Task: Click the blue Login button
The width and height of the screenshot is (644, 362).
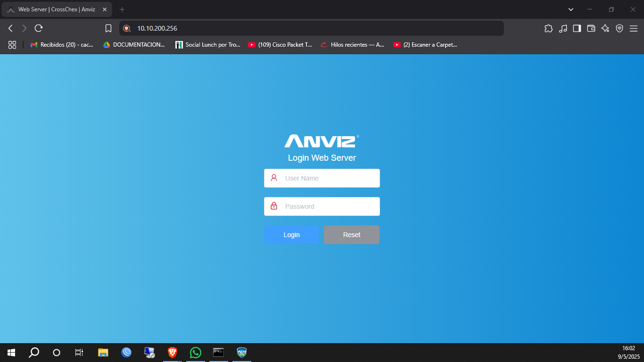Action: tap(291, 235)
